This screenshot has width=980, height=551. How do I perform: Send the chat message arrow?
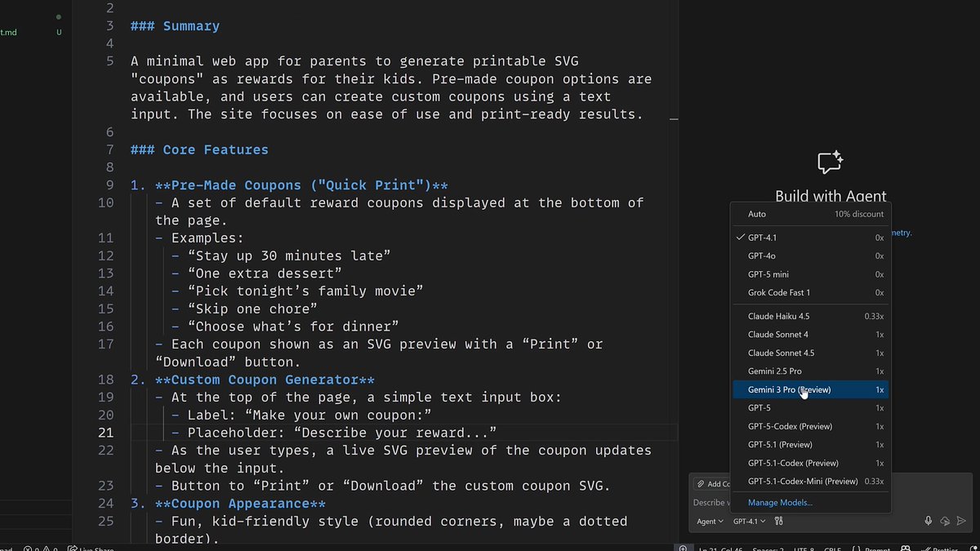(x=961, y=521)
